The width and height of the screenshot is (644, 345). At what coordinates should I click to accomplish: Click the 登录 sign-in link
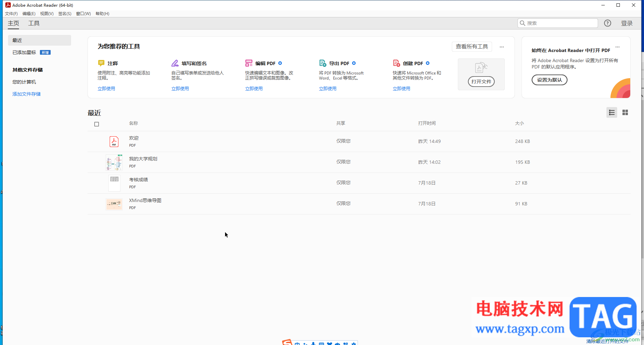[x=627, y=23]
